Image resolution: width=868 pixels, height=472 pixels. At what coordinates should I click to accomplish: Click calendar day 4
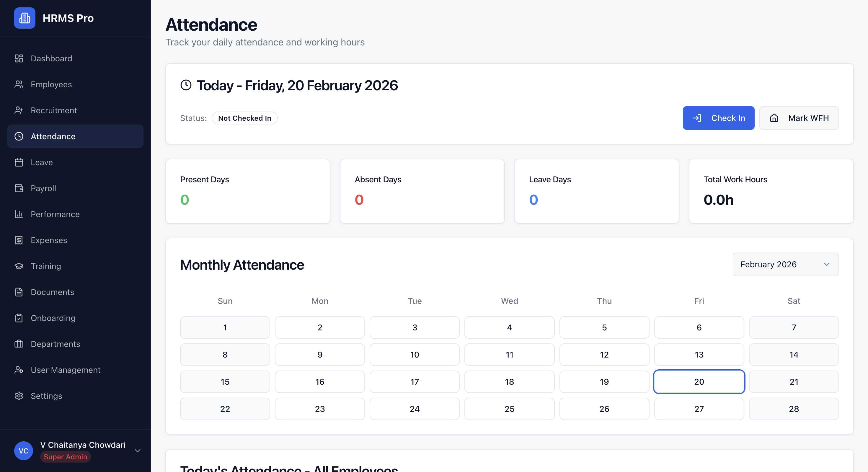pyautogui.click(x=509, y=327)
